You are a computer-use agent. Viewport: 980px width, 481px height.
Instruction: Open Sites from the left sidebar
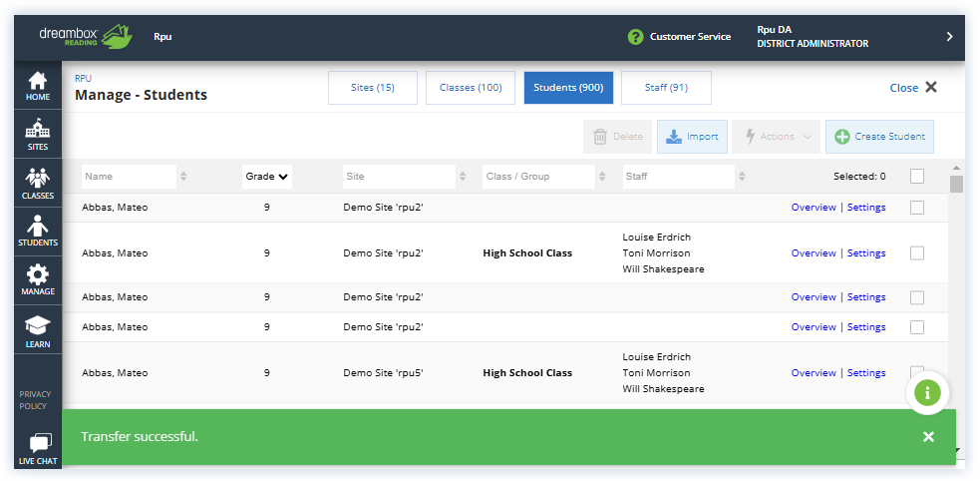[x=38, y=134]
